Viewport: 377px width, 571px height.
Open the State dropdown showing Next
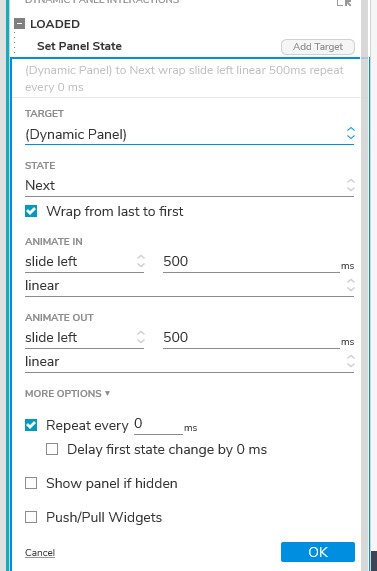(x=189, y=185)
